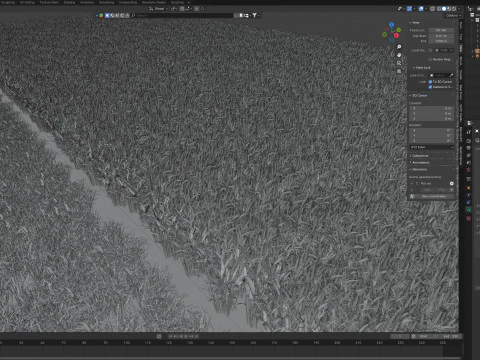Open the Global transform orientation dropdown

pyautogui.click(x=158, y=8)
